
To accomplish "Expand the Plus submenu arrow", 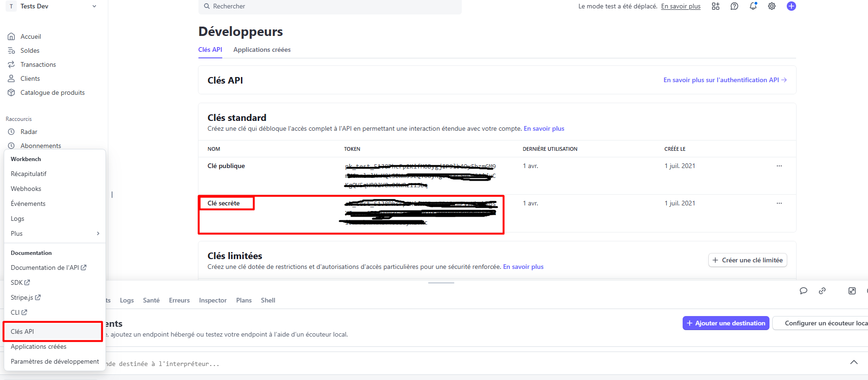I will pos(98,233).
